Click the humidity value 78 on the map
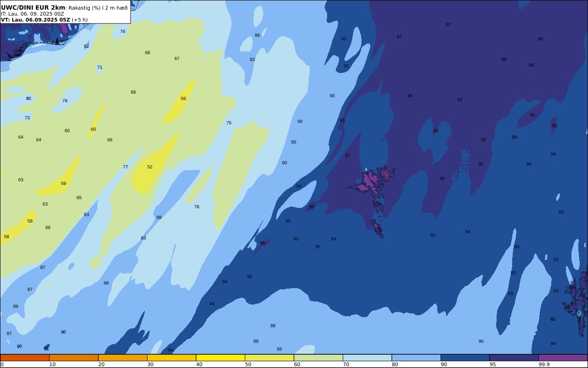Image resolution: width=588 pixels, height=368 pixels. tap(197, 207)
